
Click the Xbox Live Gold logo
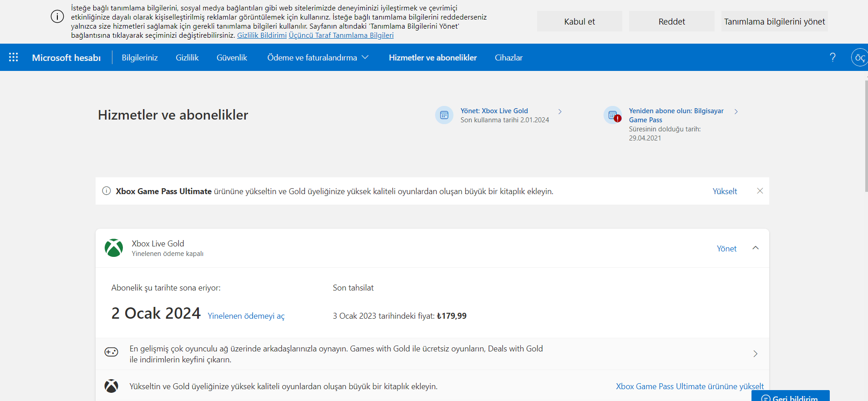pyautogui.click(x=114, y=248)
